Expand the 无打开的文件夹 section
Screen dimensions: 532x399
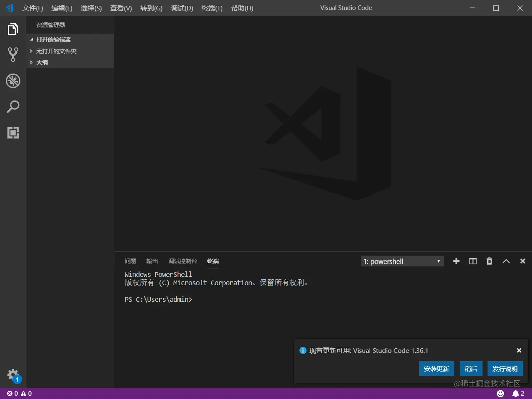[x=70, y=51]
